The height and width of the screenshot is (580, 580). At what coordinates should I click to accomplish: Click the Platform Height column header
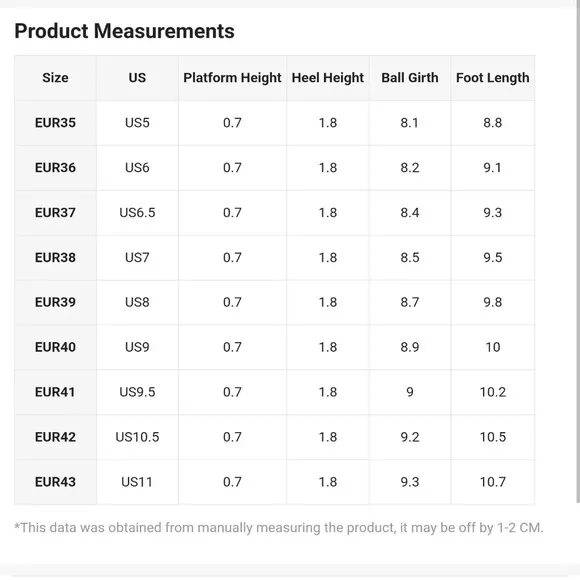pyautogui.click(x=232, y=78)
